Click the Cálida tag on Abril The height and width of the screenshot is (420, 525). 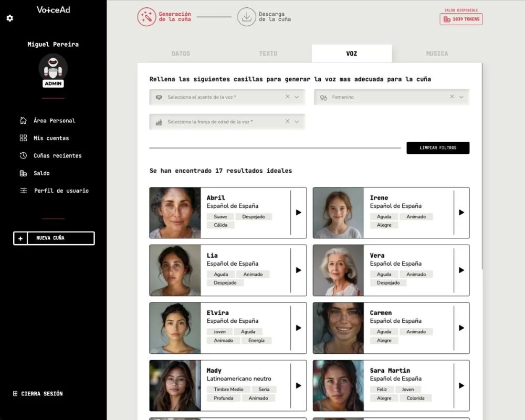click(x=220, y=225)
